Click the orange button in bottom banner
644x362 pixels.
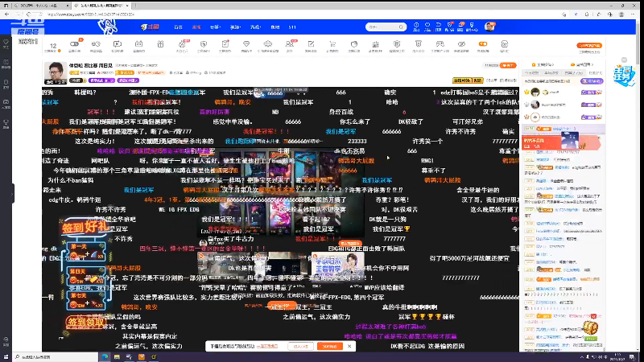[329, 347]
